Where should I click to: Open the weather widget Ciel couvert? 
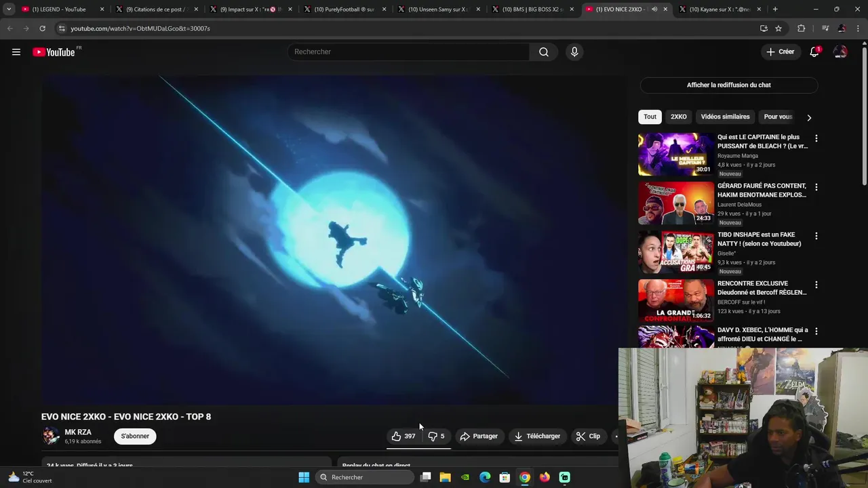click(x=30, y=477)
